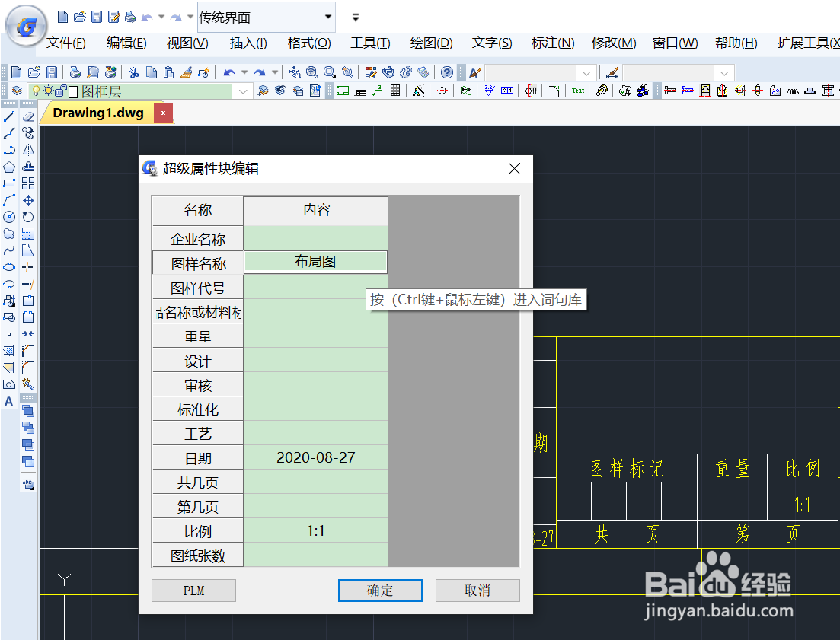Click the 取消 button
Viewport: 840px width, 640px height.
tap(477, 591)
